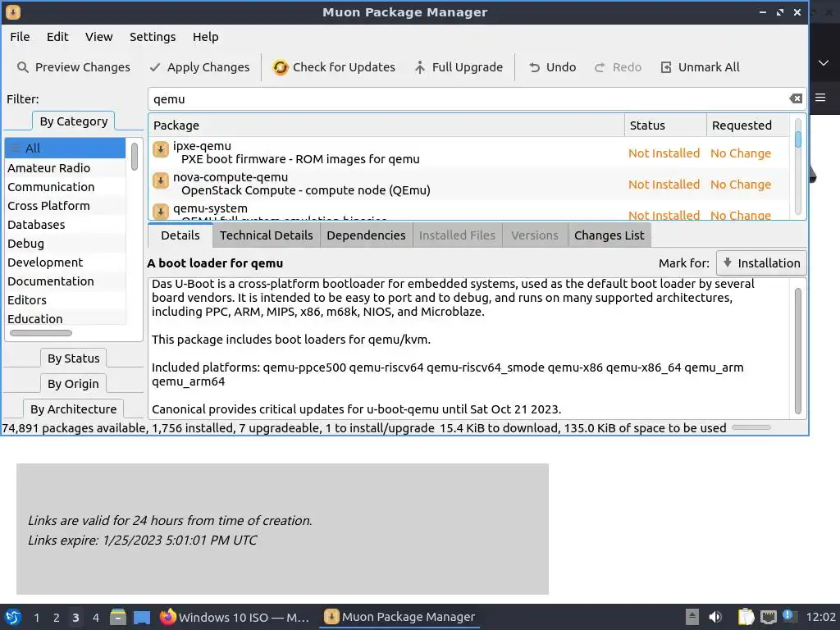This screenshot has height=630, width=840.
Task: Open the By Status filter section
Action: (73, 358)
